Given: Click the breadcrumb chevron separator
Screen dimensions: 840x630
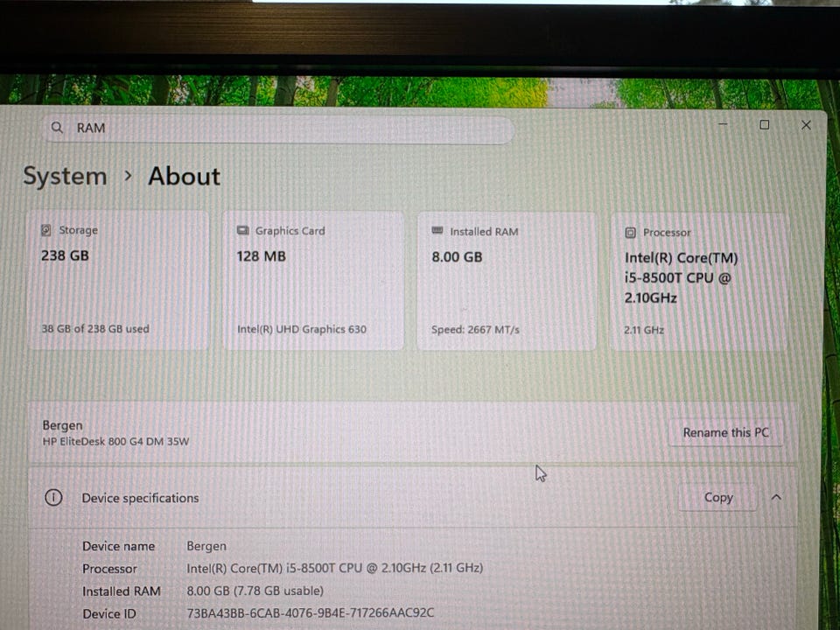Looking at the screenshot, I should 128,176.
